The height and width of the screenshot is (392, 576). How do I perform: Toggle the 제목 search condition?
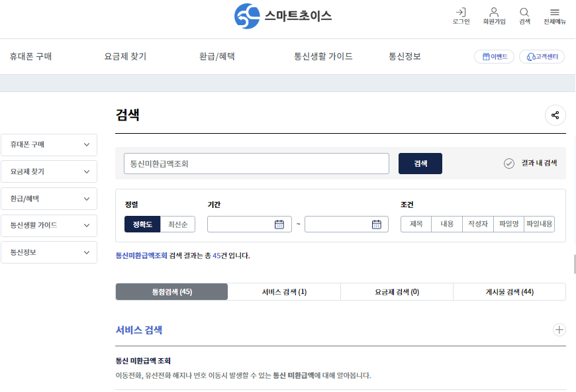[415, 224]
